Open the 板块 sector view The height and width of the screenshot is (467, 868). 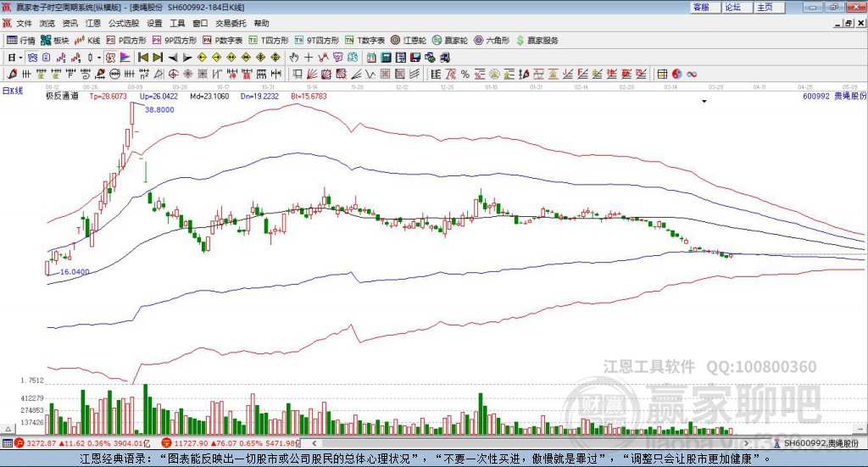pyautogui.click(x=55, y=41)
